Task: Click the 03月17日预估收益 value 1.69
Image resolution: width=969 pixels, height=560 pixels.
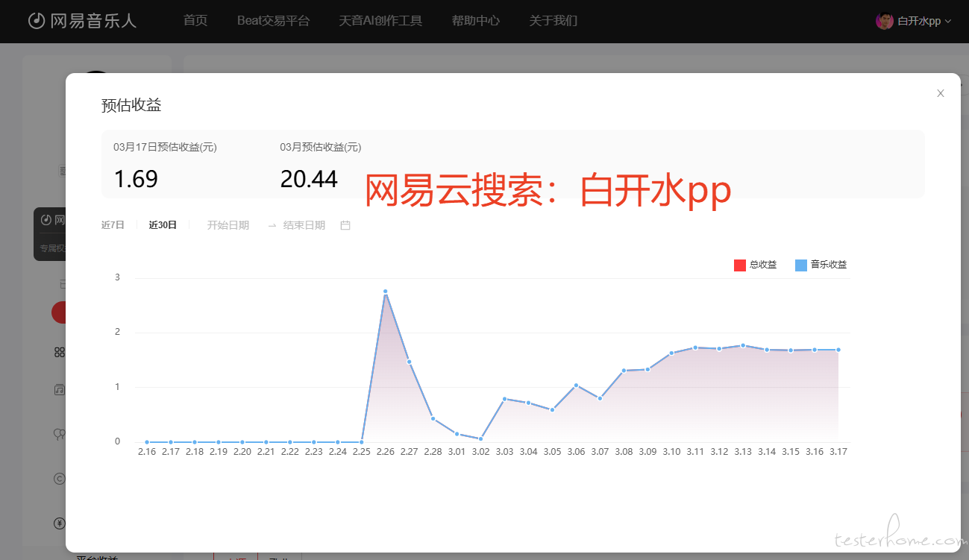Action: [136, 179]
